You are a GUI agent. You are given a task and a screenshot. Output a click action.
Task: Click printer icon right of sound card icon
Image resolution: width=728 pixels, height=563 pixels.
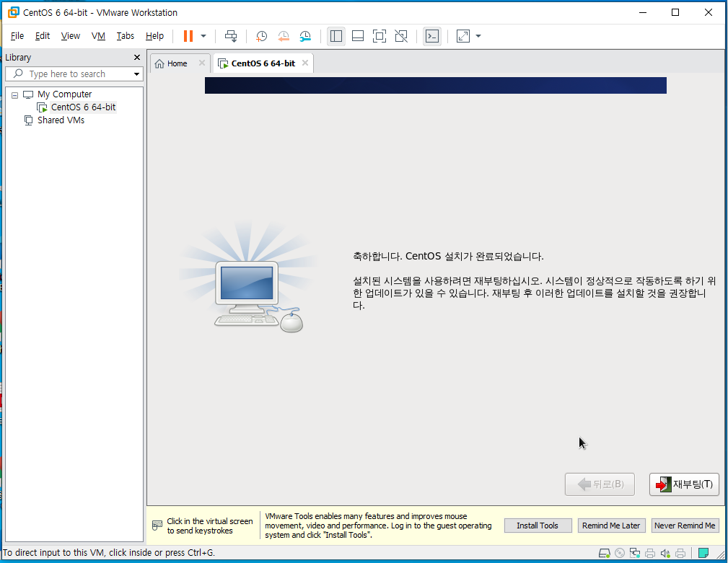680,553
